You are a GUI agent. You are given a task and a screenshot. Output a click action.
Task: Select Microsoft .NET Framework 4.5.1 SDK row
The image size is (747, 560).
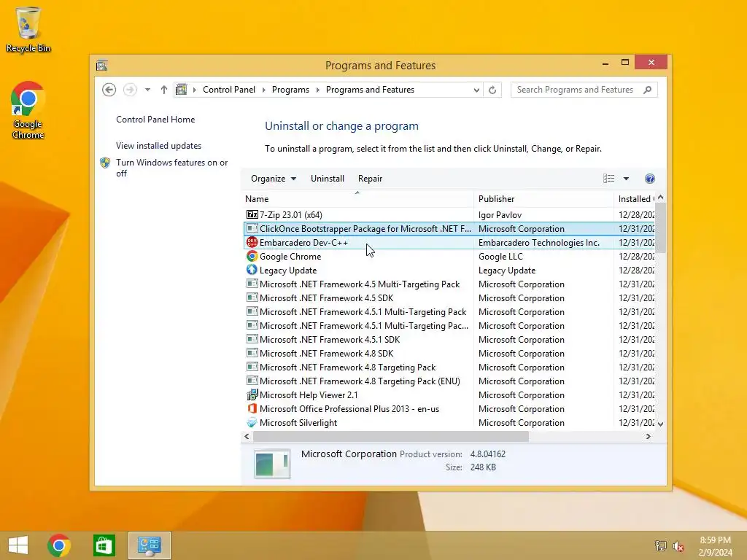pos(449,340)
